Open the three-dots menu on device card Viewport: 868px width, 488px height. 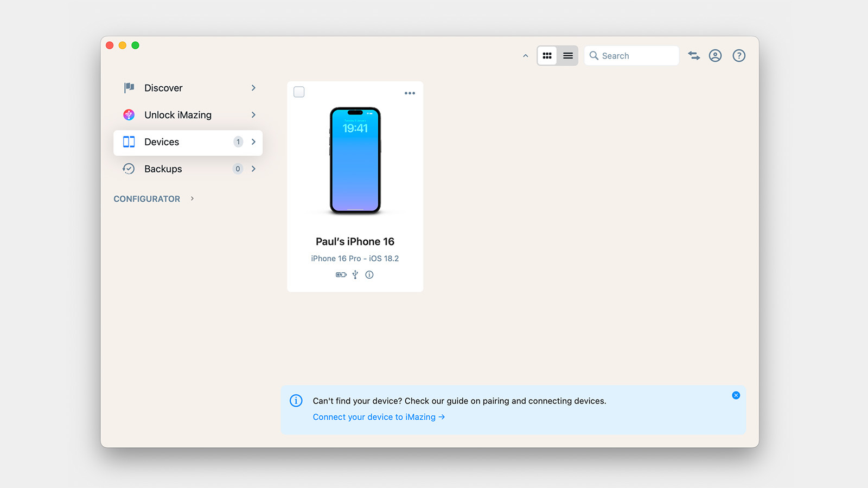(x=410, y=93)
